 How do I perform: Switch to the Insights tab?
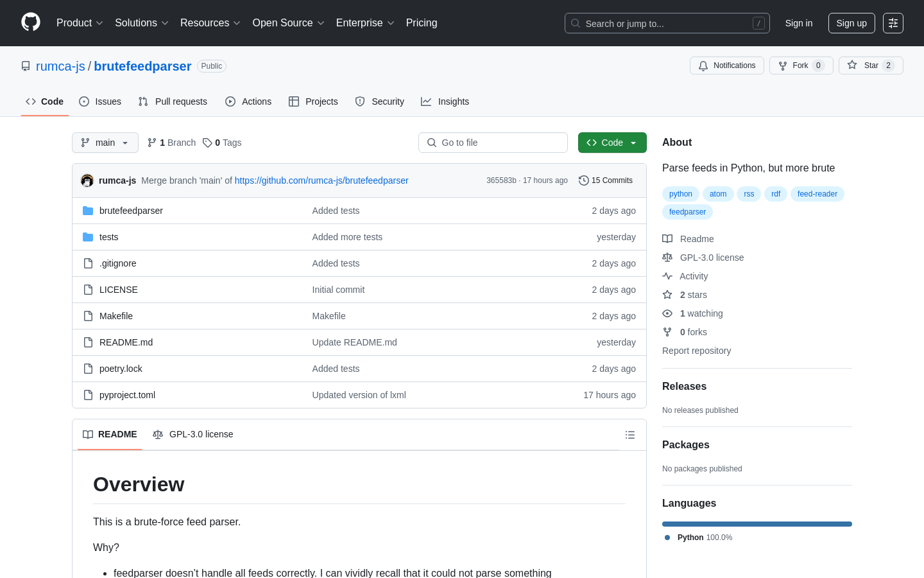click(445, 101)
